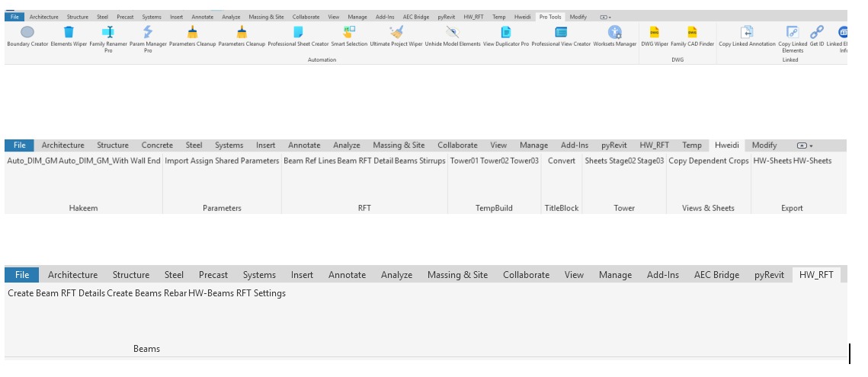Run the Create Beams Rebar command
The height and width of the screenshot is (377, 868).
(x=146, y=293)
